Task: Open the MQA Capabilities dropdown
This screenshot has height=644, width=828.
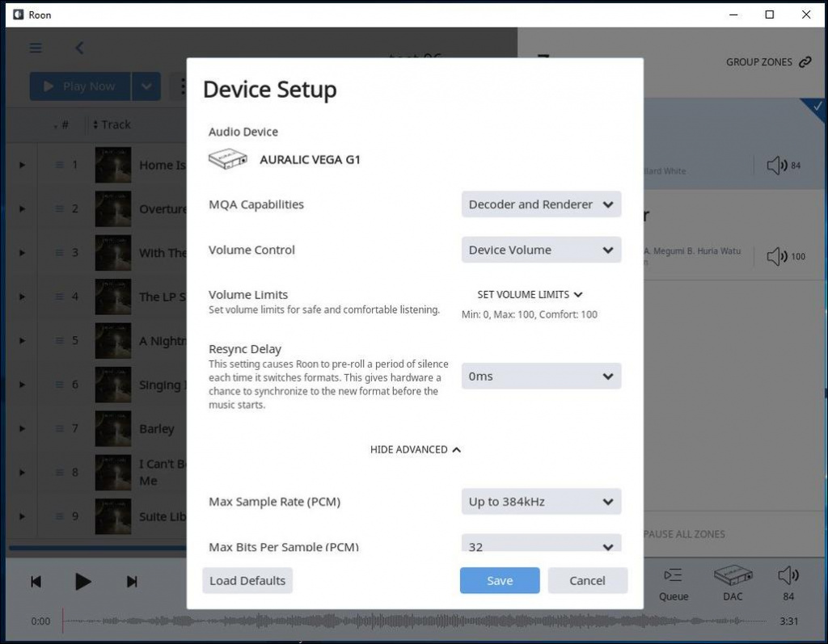Action: (x=541, y=204)
